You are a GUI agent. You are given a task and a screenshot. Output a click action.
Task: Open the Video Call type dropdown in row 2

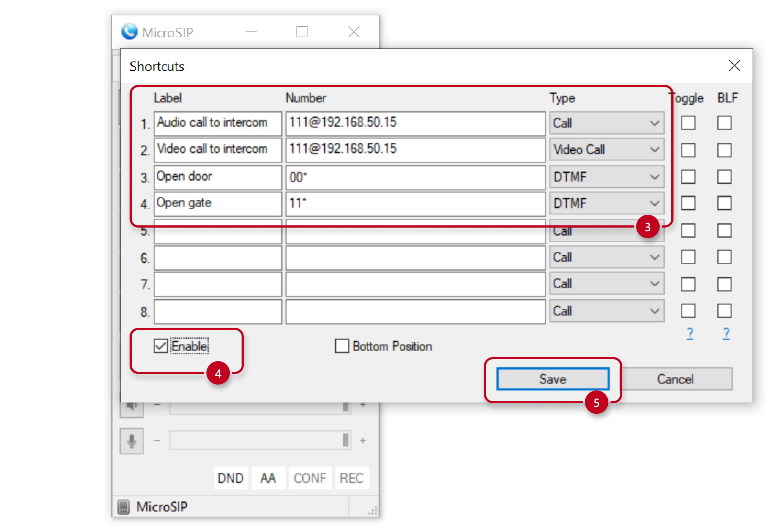607,150
